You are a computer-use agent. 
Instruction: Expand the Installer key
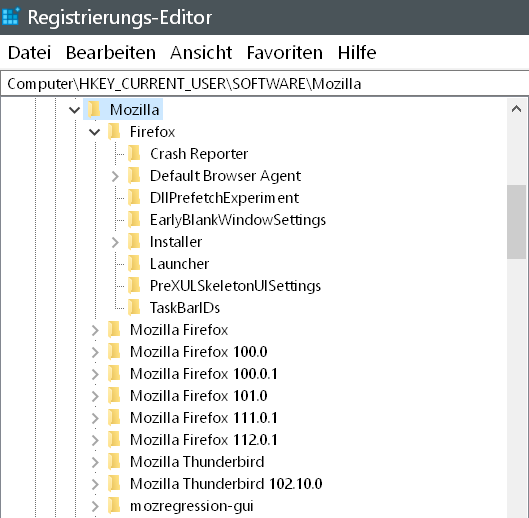[115, 242]
